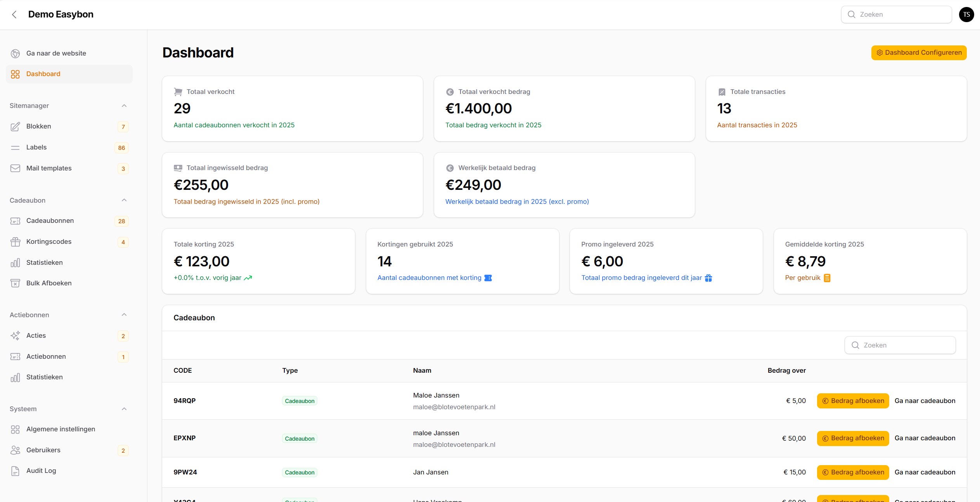Click the Zoeken search field in Cadeaubon table

pyautogui.click(x=900, y=345)
